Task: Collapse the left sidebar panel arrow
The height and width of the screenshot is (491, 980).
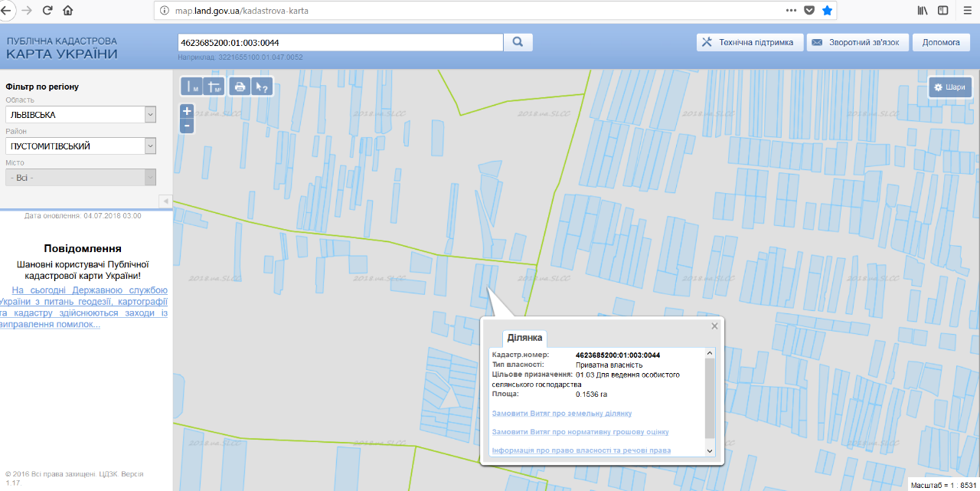Action: pyautogui.click(x=165, y=201)
